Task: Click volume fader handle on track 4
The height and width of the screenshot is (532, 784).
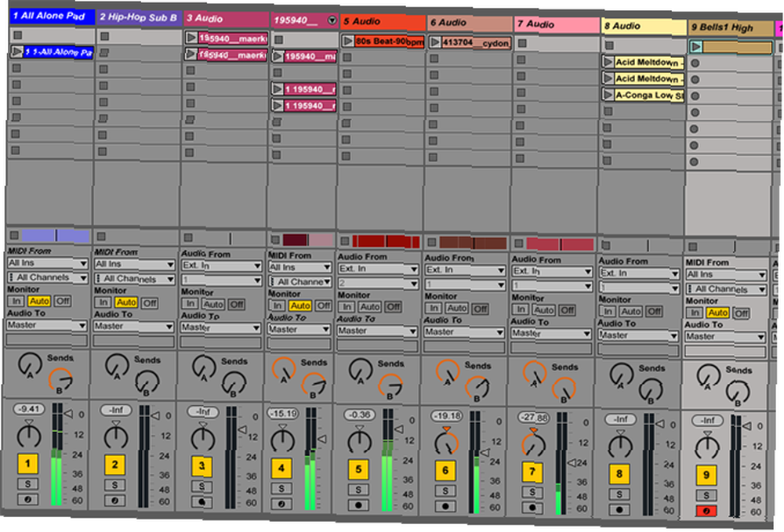Action: click(x=322, y=439)
